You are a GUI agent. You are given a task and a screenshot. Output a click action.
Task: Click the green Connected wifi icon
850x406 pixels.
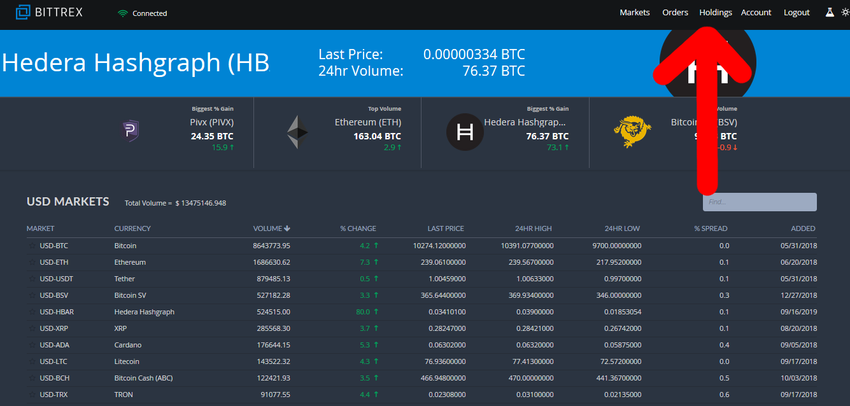(x=123, y=13)
